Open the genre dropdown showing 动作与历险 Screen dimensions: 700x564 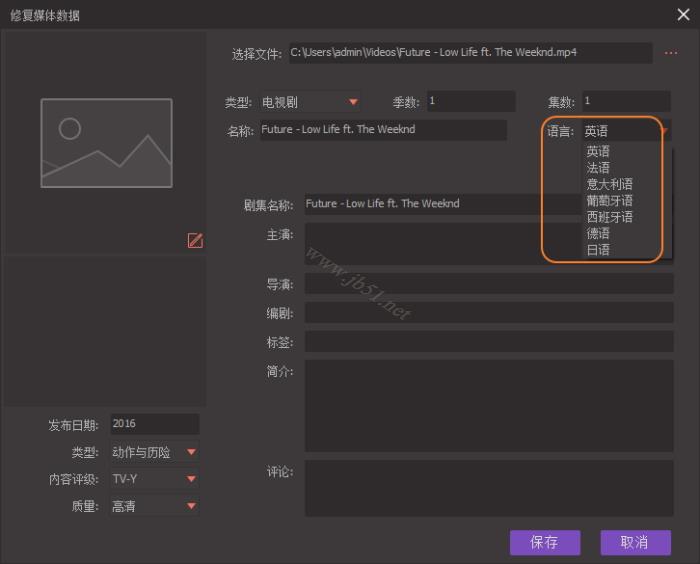(x=154, y=452)
